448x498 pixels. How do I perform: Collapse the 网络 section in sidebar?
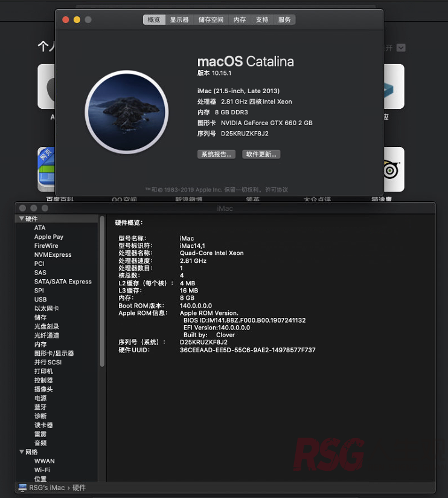tap(22, 451)
